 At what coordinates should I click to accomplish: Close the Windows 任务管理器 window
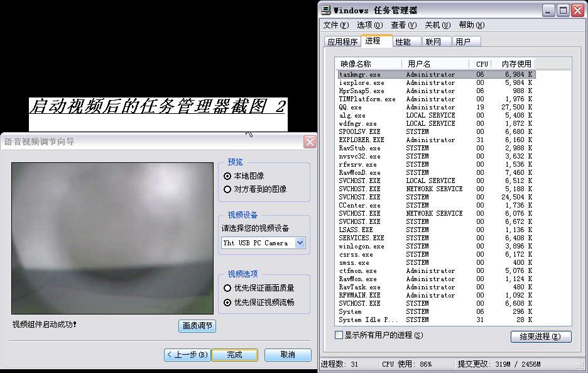click(x=577, y=11)
